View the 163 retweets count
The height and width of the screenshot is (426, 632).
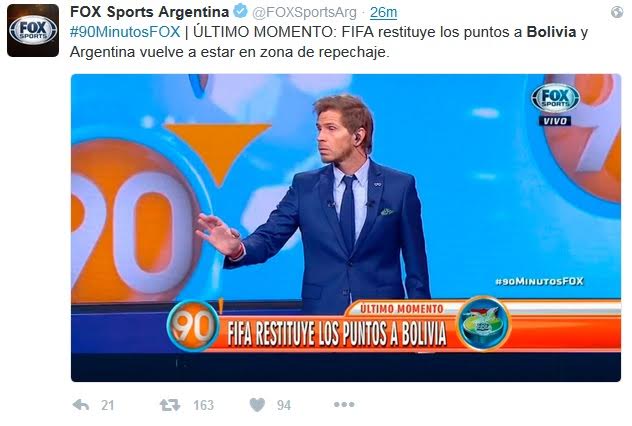[x=203, y=405]
